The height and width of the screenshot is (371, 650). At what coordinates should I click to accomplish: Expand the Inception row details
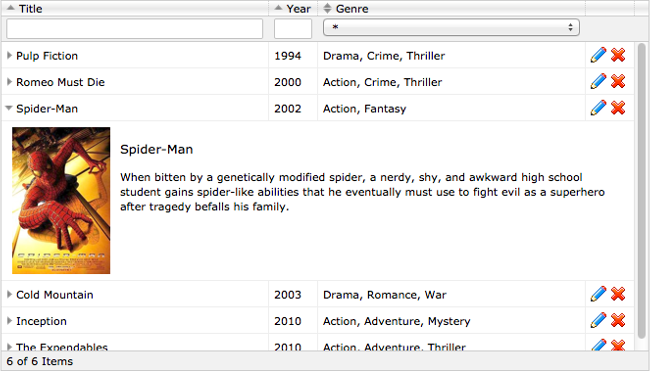pos(9,321)
